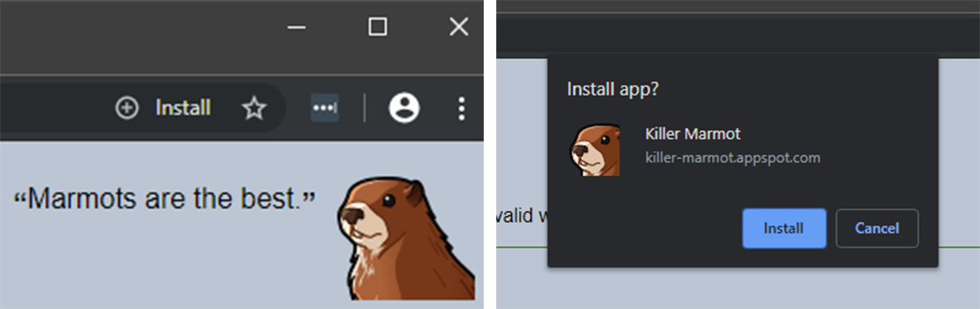Bookmark this page with the star icon
The height and width of the screenshot is (309, 980).
[253, 109]
